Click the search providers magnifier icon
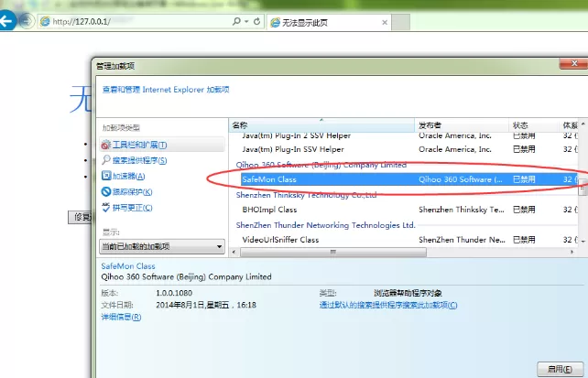 106,160
